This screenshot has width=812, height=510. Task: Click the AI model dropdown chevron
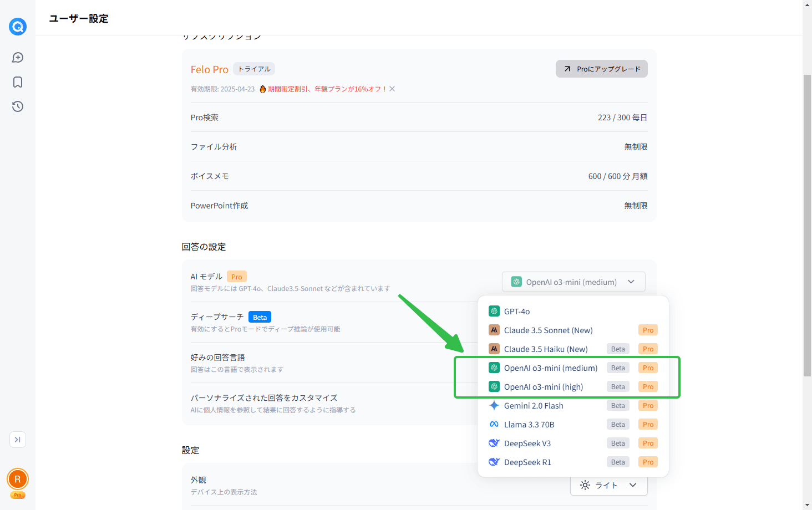631,282
